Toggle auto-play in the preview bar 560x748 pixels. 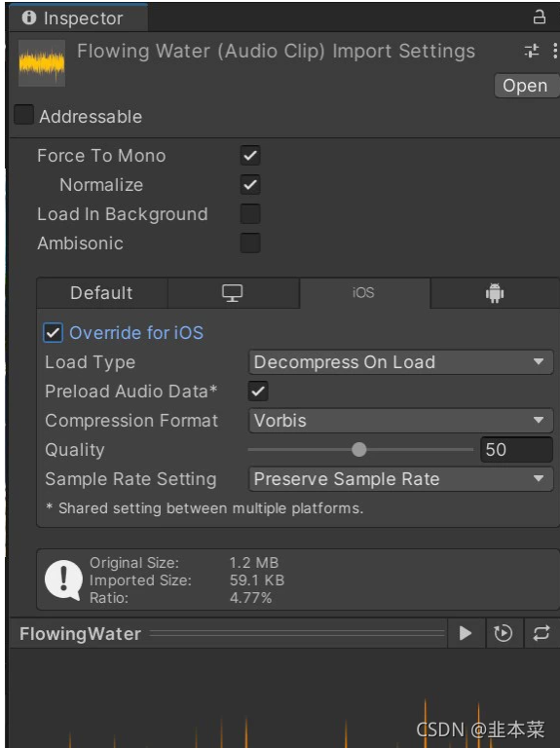pyautogui.click(x=504, y=633)
